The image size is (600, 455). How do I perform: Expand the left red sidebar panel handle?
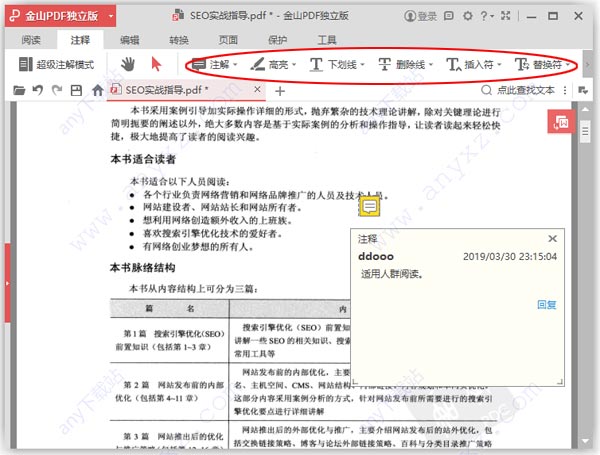[x=8, y=283]
